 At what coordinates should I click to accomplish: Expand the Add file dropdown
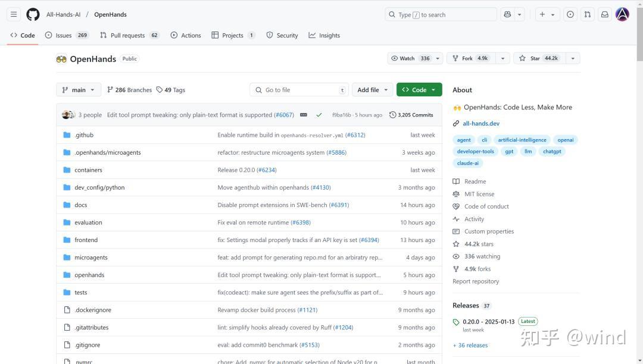point(372,90)
